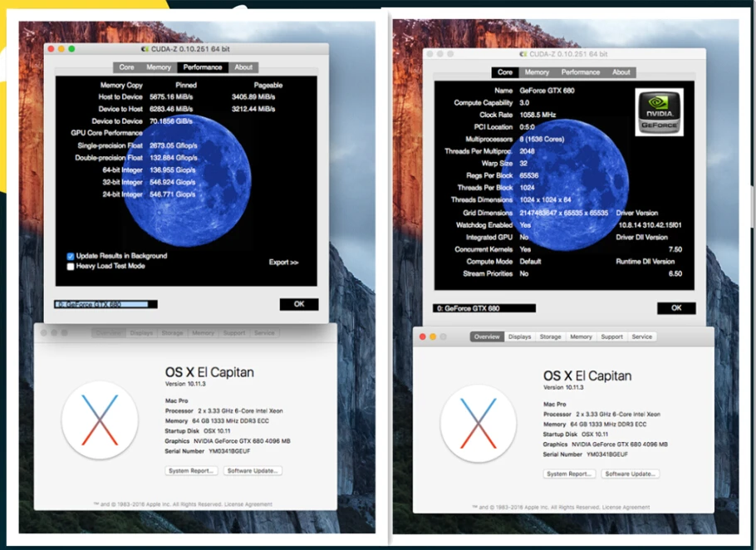Minimize right About This Mac with yellow button
The height and width of the screenshot is (550, 756).
tap(433, 337)
